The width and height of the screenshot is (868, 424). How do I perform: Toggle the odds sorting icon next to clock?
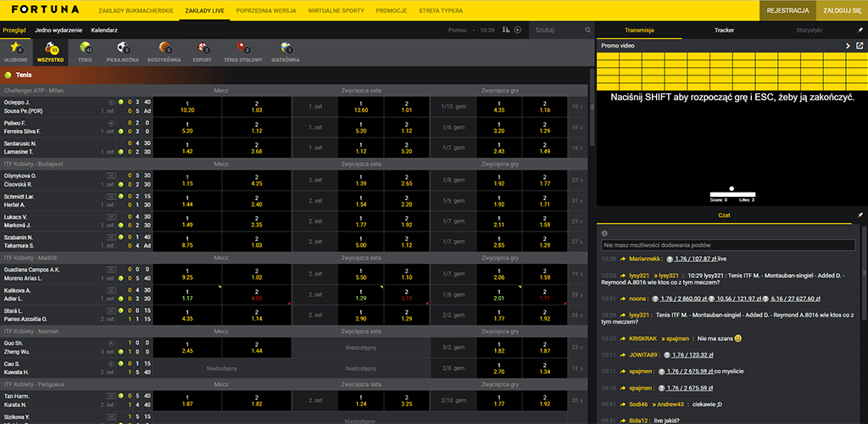pyautogui.click(x=506, y=31)
